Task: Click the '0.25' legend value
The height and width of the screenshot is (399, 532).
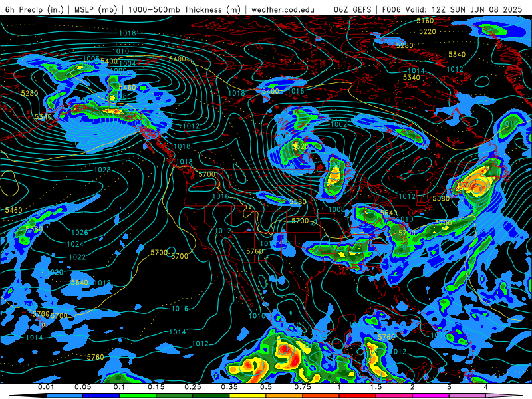Action: (x=193, y=387)
